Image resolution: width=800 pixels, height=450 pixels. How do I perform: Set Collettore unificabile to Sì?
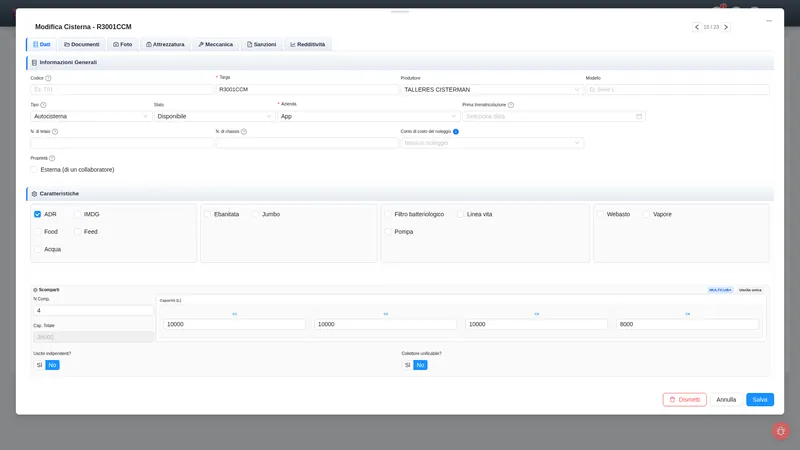[x=407, y=365]
